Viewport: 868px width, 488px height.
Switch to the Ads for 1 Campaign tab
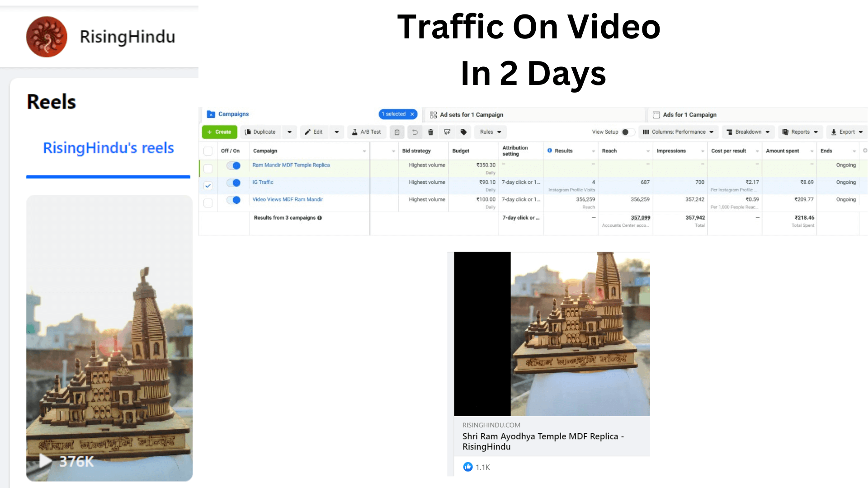click(689, 114)
